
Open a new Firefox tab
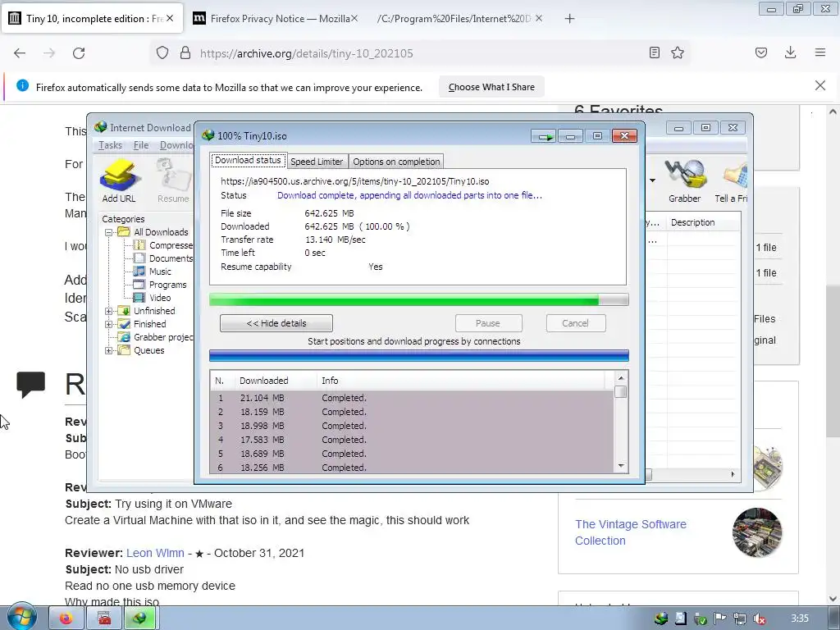click(x=569, y=19)
